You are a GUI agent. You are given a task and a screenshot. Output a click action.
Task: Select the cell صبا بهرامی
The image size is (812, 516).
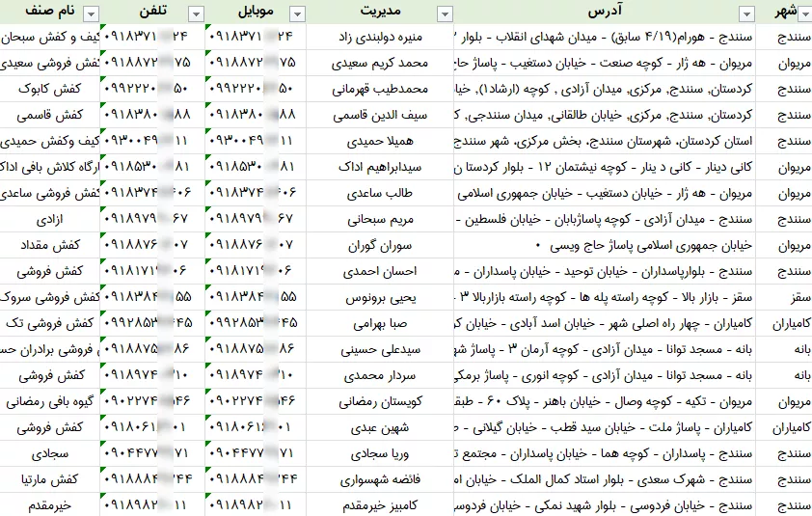click(380, 323)
